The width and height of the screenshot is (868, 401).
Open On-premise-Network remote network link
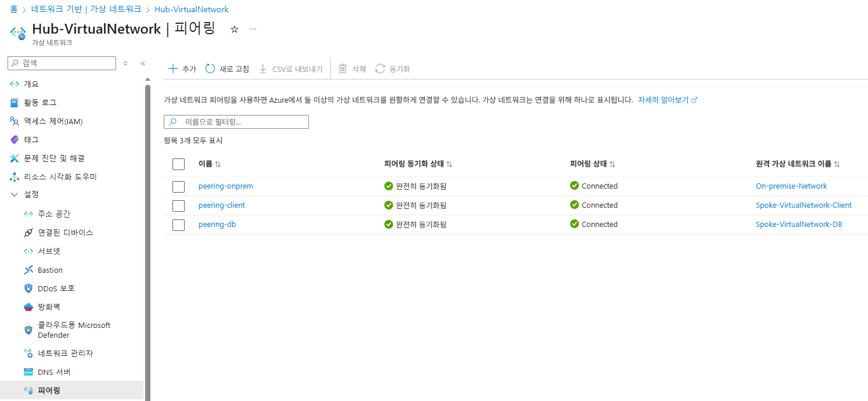[x=791, y=186]
